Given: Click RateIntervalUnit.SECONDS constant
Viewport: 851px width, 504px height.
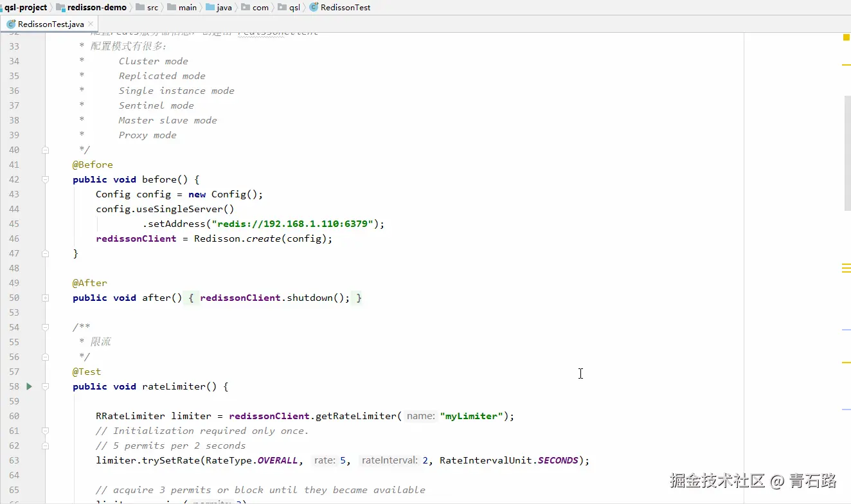Looking at the screenshot, I should 509,460.
